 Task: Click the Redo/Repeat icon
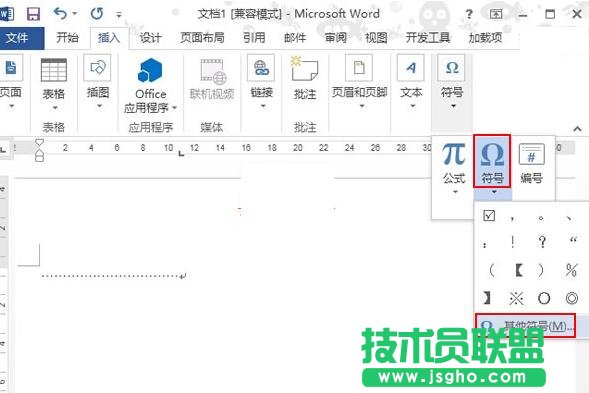click(97, 14)
